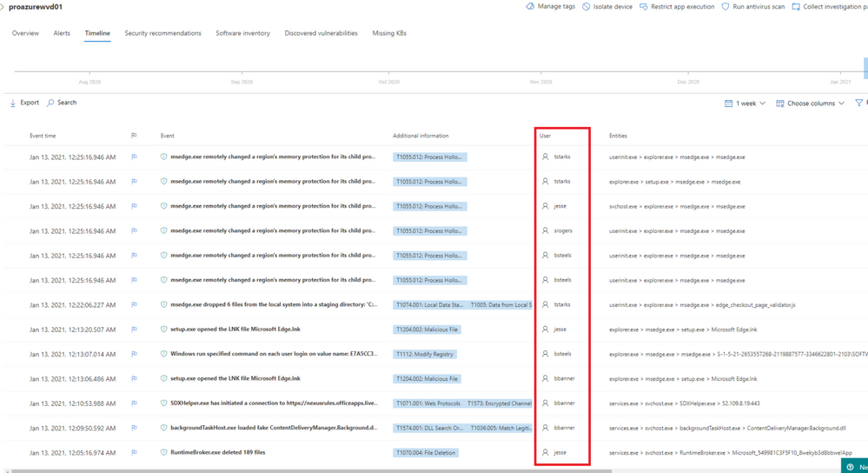The image size is (868, 473).
Task: Flag the 12:22:06.227 AM event
Action: point(134,304)
